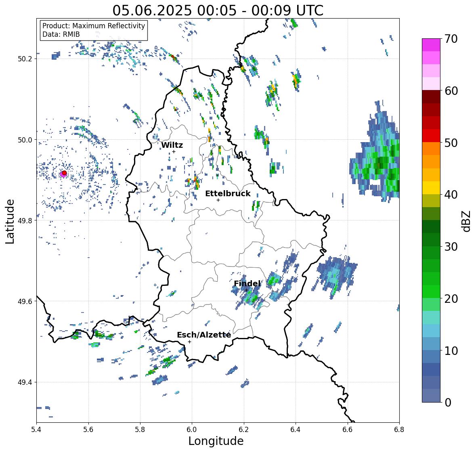The width and height of the screenshot is (476, 451).
Task: Click the Longitude axis label
Action: (x=216, y=441)
